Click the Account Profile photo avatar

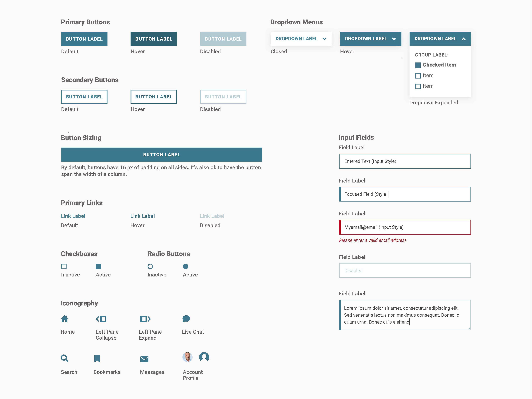click(x=187, y=357)
